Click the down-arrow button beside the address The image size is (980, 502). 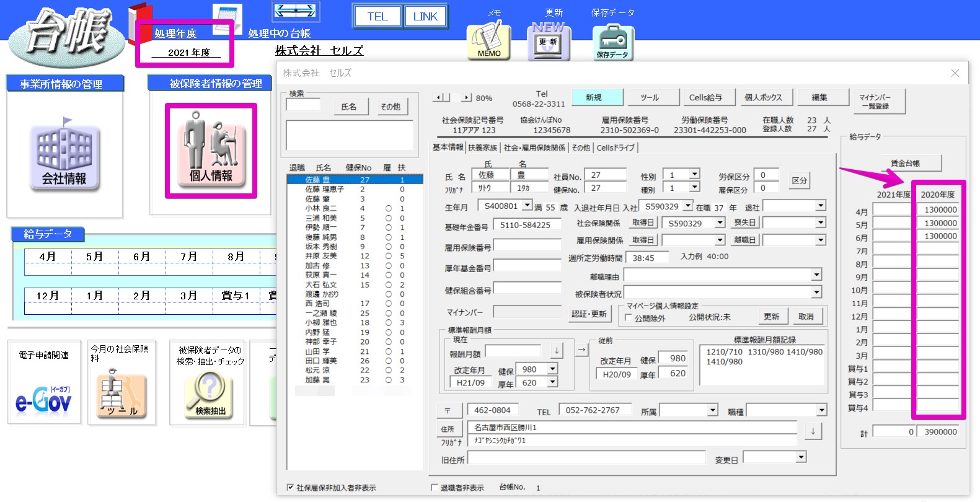click(x=813, y=431)
